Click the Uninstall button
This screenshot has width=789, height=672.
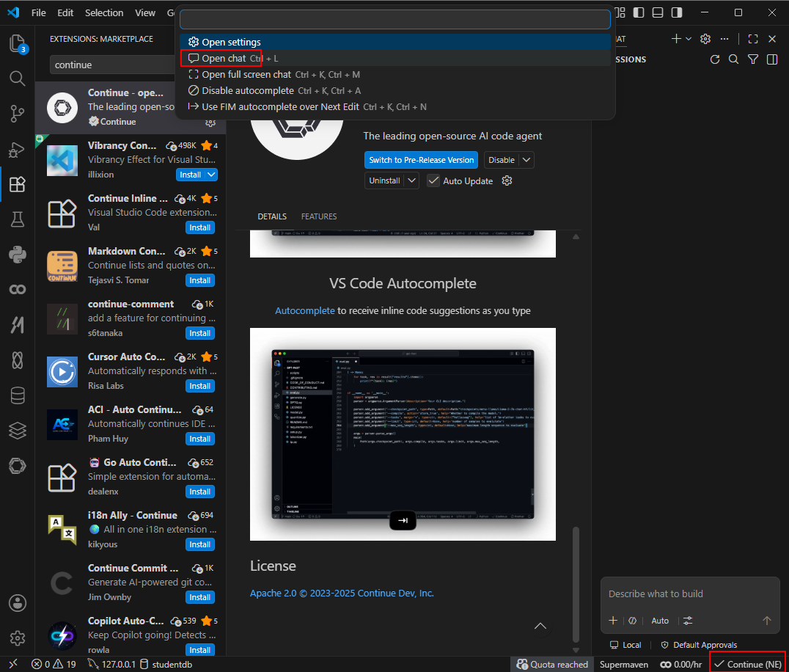pos(384,180)
